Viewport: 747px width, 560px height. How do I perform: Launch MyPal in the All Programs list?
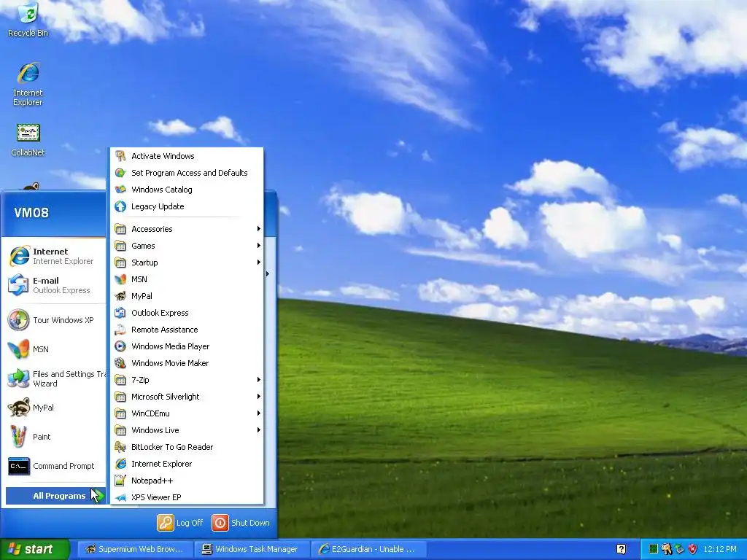click(187, 296)
